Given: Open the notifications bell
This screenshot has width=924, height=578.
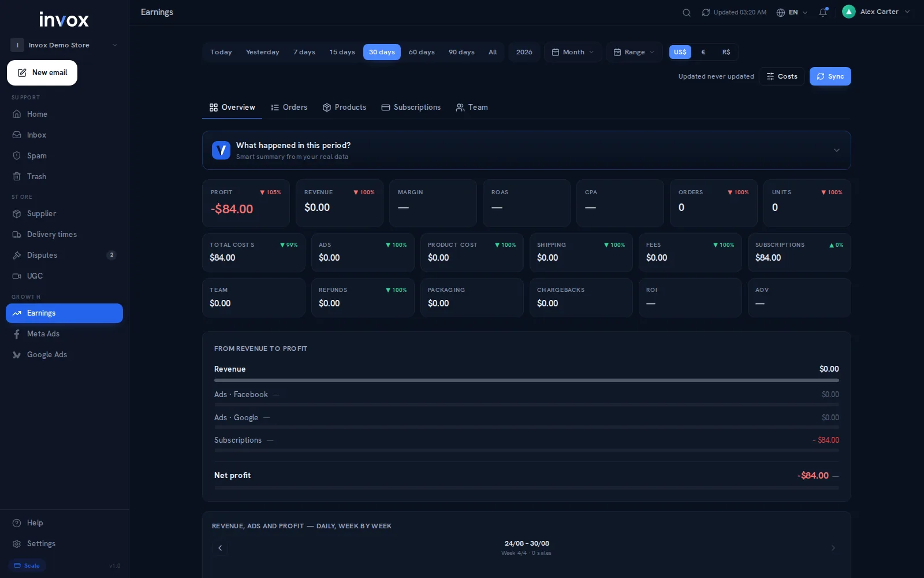Looking at the screenshot, I should click(x=823, y=12).
